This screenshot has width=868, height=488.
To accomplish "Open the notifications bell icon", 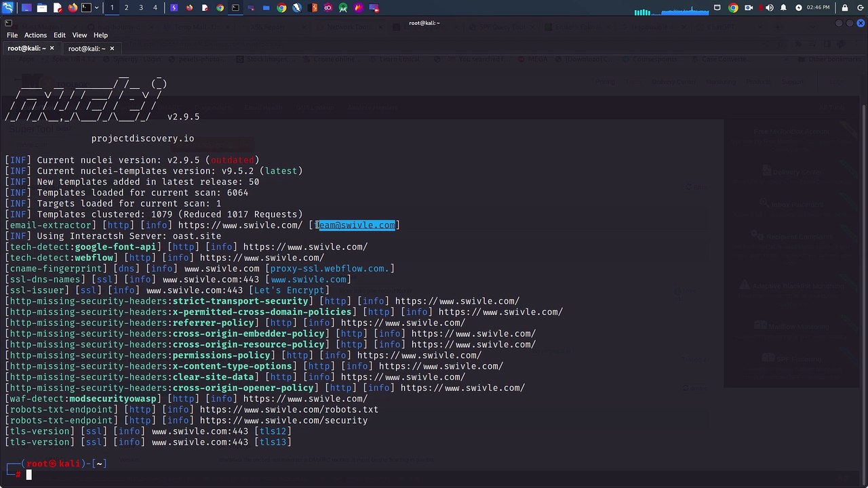I will coord(784,8).
